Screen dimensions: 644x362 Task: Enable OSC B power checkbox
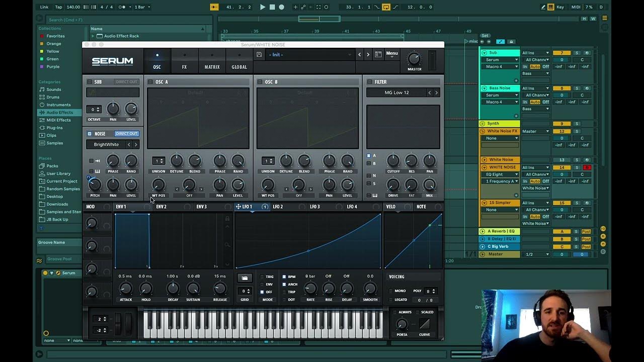[x=260, y=82]
